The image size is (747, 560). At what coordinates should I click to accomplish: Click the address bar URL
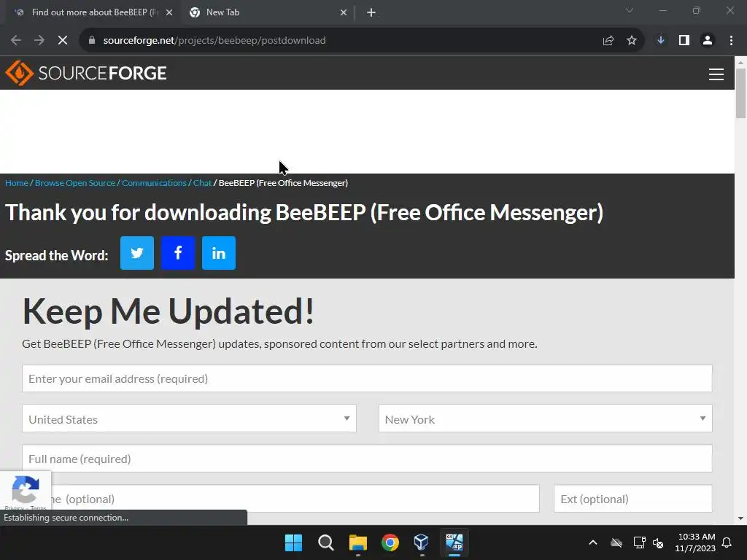coord(214,41)
